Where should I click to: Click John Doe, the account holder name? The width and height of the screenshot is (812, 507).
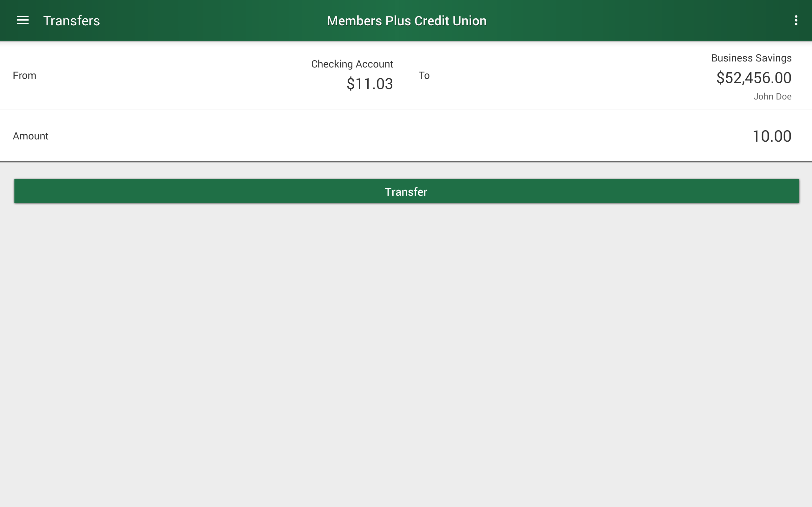[773, 96]
